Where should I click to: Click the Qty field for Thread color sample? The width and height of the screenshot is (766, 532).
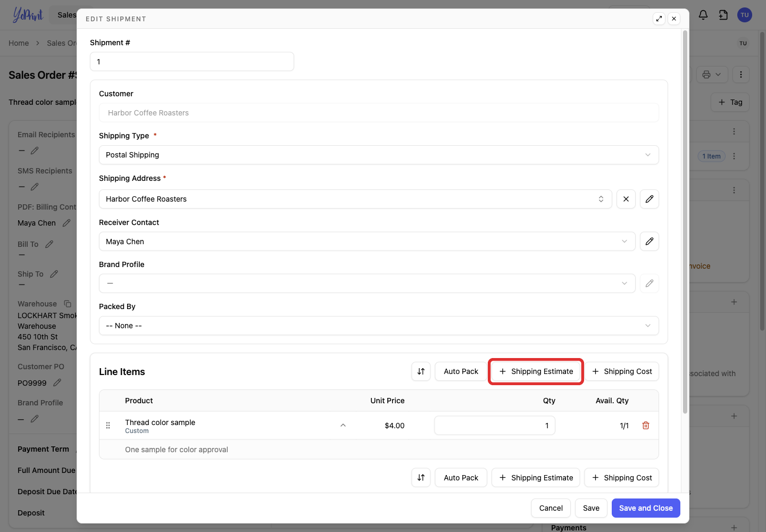[x=495, y=426]
